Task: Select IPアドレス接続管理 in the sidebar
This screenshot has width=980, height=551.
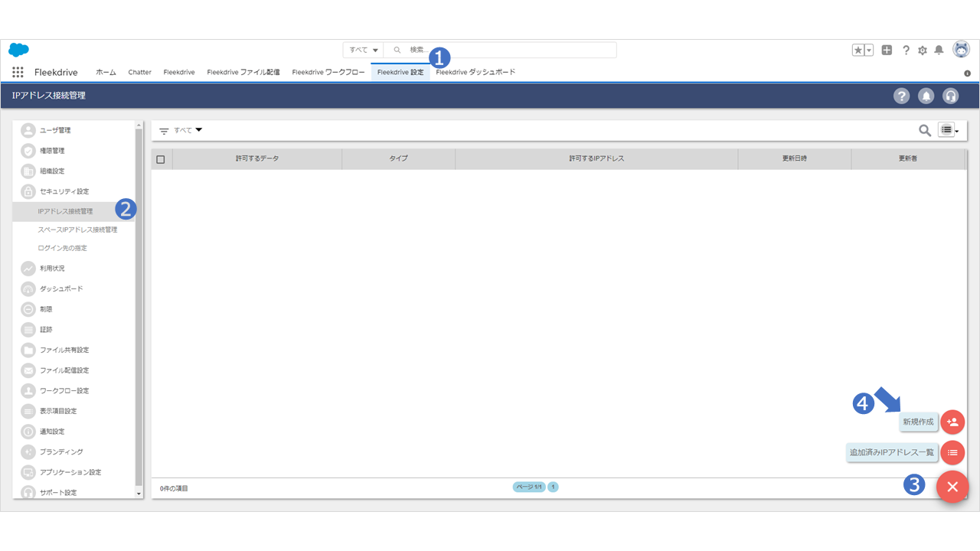Action: 73,211
